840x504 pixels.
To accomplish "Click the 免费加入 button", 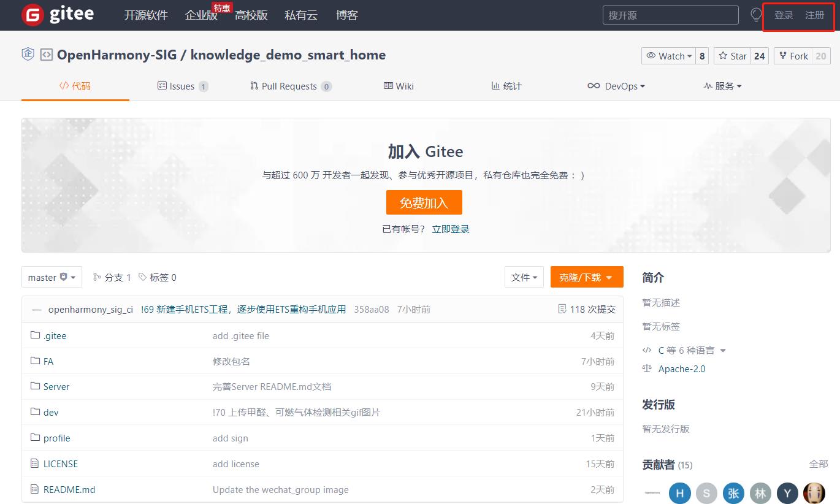I will tap(424, 202).
